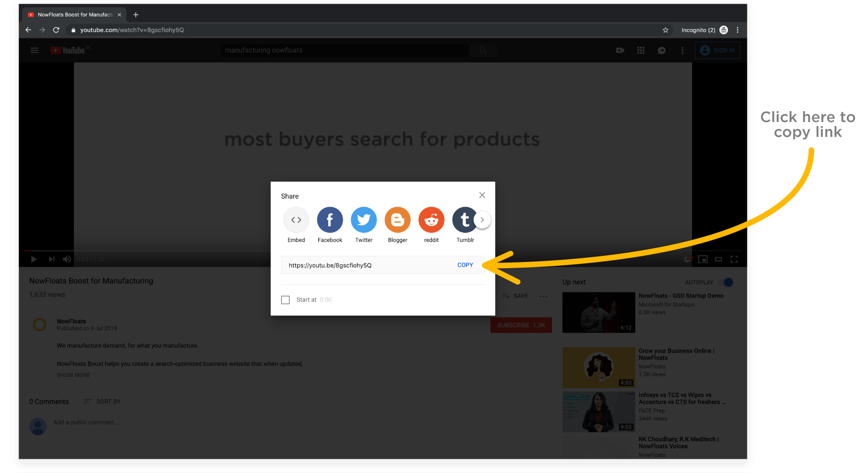This screenshot has height=473, width=868.
Task: Skip to next video
Action: [52, 259]
